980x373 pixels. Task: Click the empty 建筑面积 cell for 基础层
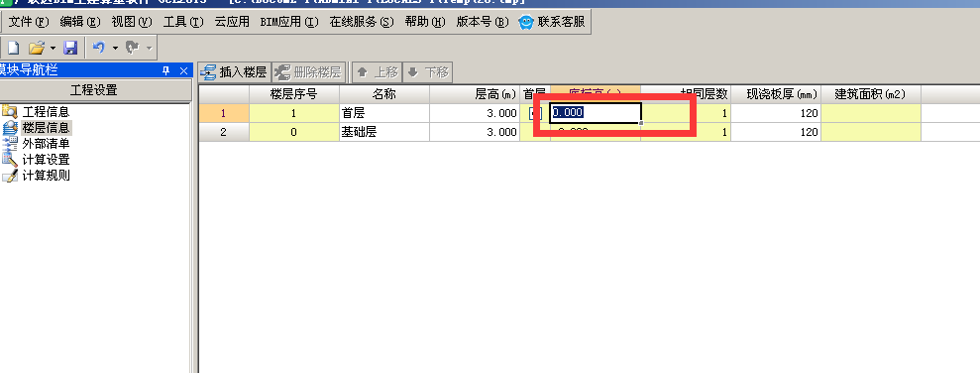pyautogui.click(x=871, y=132)
